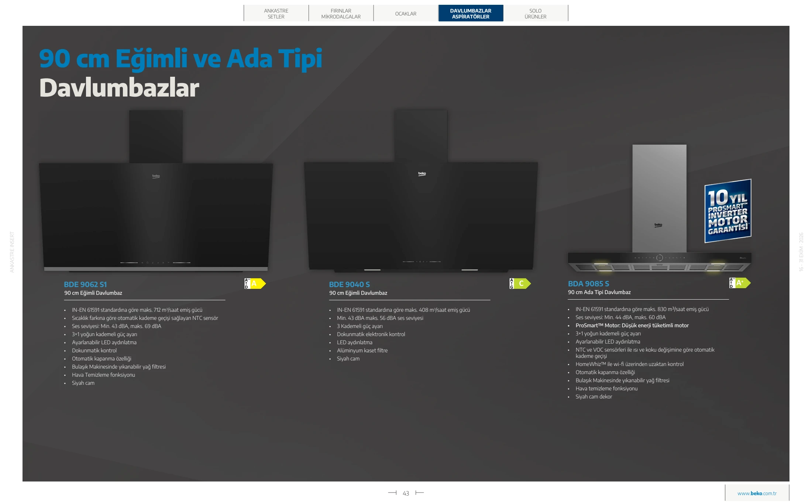The width and height of the screenshot is (812, 504).
Task: Click the 'ProSmart™ Motor: Düşük enerji tüketimli motor' line
Action: click(632, 325)
